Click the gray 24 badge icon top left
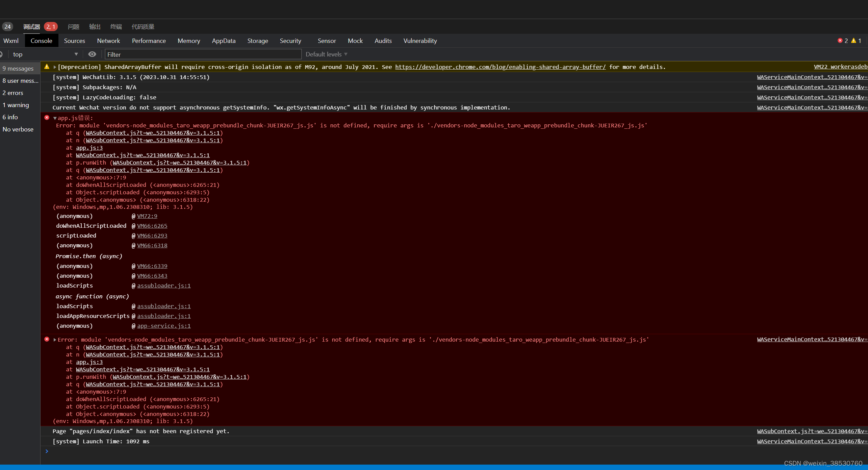The image size is (868, 470). pos(7,26)
